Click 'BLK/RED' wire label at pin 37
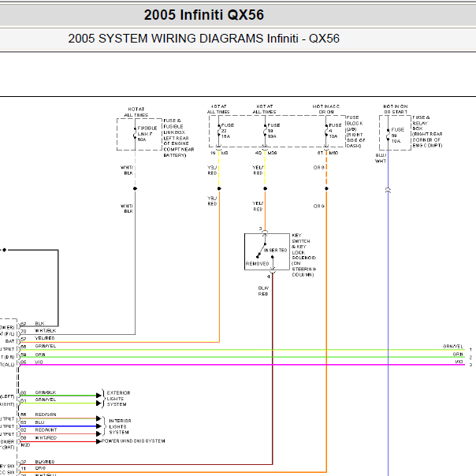Viewport: 476px width, 476px height. (45, 462)
